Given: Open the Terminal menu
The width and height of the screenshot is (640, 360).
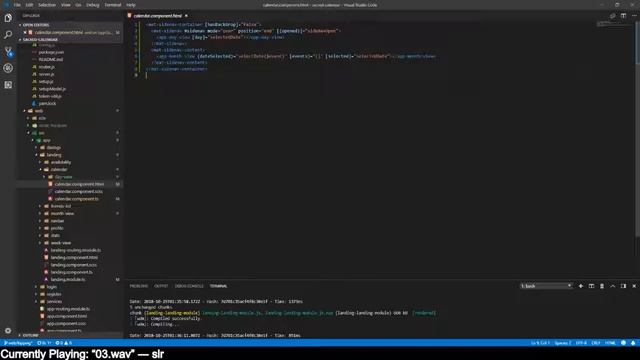Looking at the screenshot, I should coord(113,5).
